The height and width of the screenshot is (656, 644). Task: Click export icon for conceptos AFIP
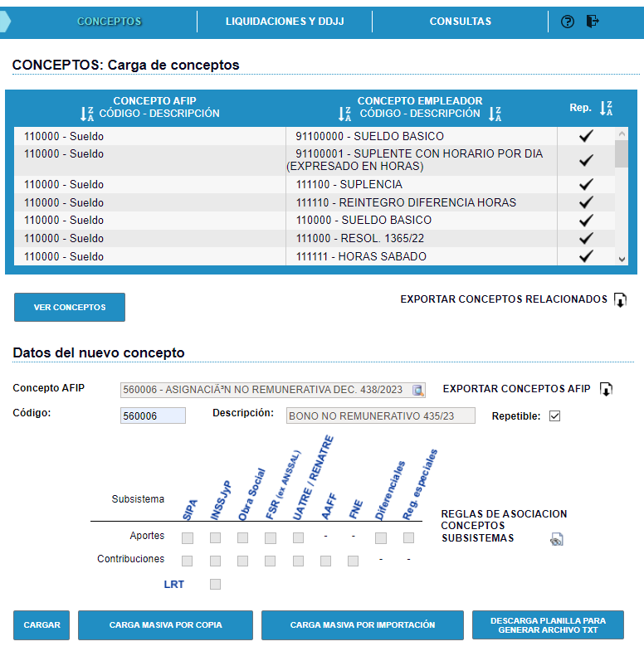(x=606, y=389)
